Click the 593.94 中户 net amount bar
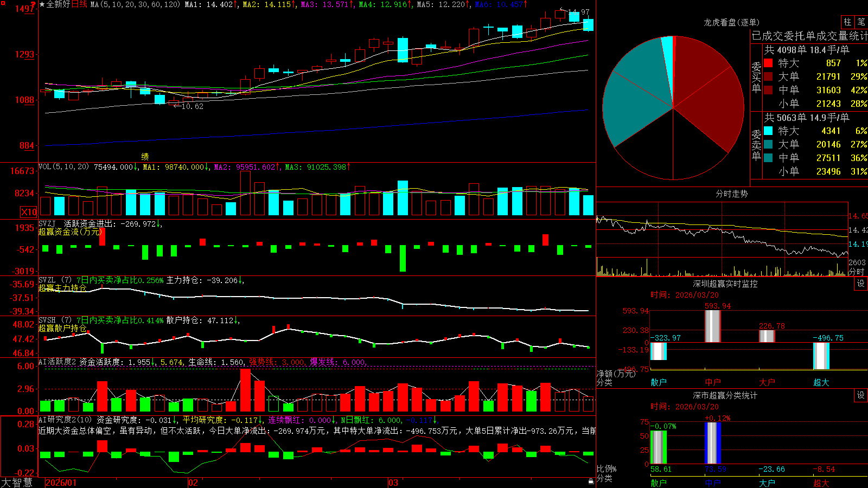The image size is (868, 488). (x=713, y=326)
